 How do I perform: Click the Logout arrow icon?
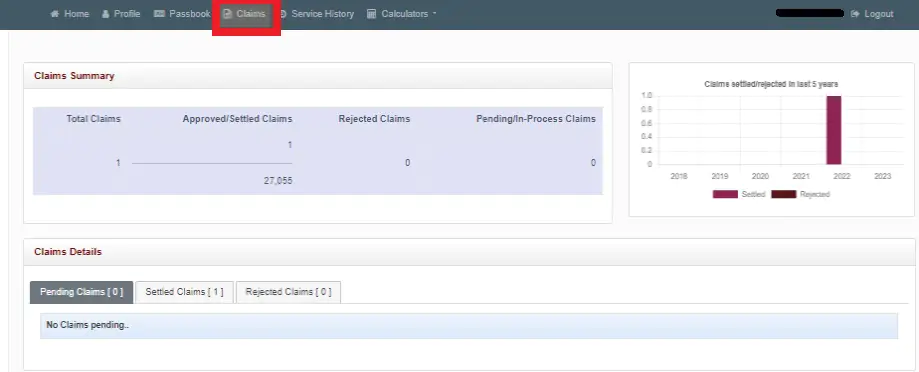point(855,14)
